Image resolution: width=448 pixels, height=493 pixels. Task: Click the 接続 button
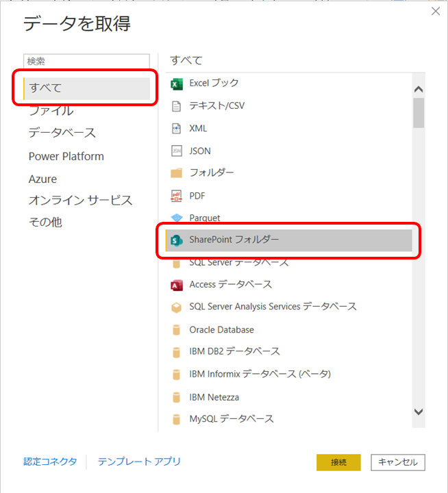tap(338, 462)
